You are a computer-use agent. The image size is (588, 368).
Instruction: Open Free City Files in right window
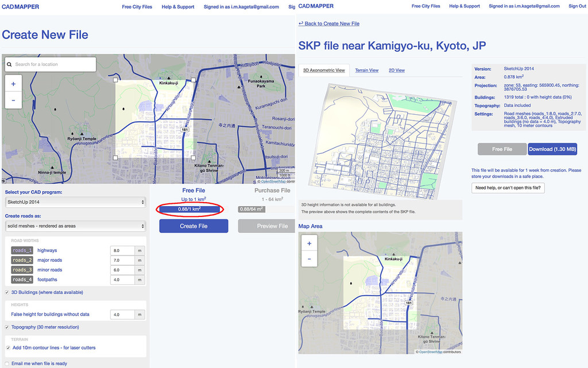click(x=425, y=6)
